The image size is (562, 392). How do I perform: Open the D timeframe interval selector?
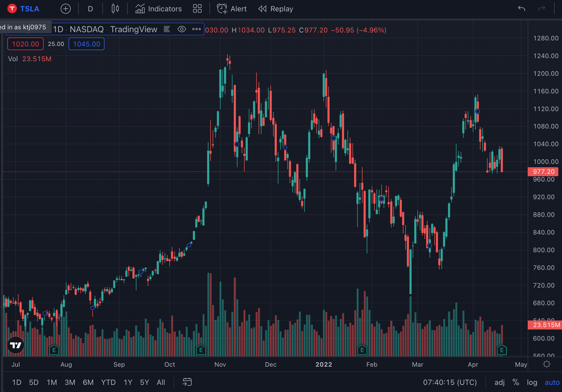[90, 9]
